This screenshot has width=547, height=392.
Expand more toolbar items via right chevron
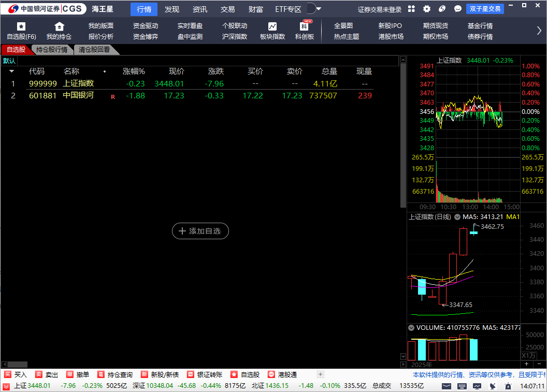click(x=539, y=30)
